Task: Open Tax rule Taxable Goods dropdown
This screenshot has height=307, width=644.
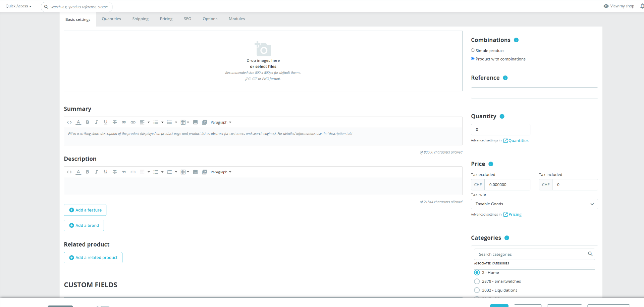Action: pyautogui.click(x=534, y=204)
